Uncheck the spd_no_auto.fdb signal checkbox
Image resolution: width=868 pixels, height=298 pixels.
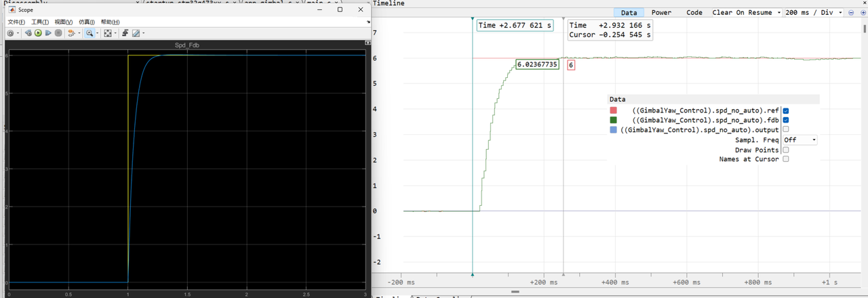coord(786,120)
